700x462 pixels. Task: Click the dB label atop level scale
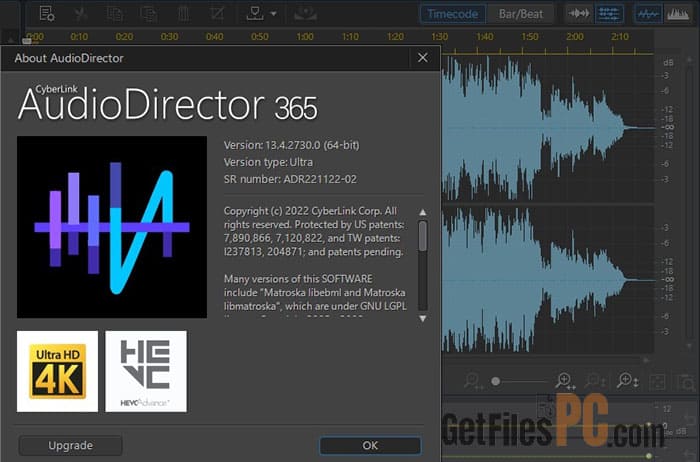(x=668, y=62)
